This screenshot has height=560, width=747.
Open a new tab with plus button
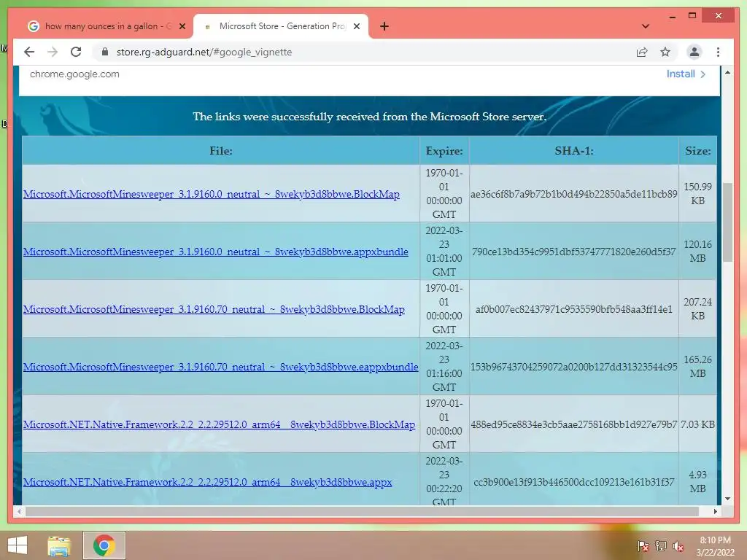384,26
